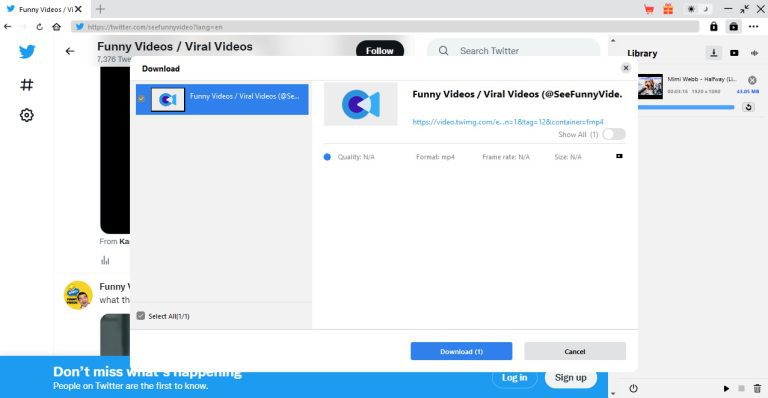Click the large video preview thumbnail
768x398 pixels.
tap(360, 104)
